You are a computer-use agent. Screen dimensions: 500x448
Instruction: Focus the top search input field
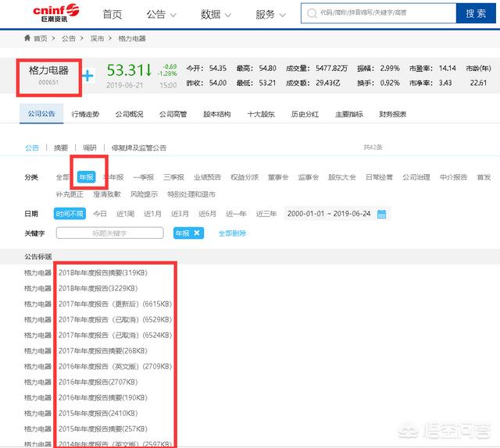coord(378,13)
